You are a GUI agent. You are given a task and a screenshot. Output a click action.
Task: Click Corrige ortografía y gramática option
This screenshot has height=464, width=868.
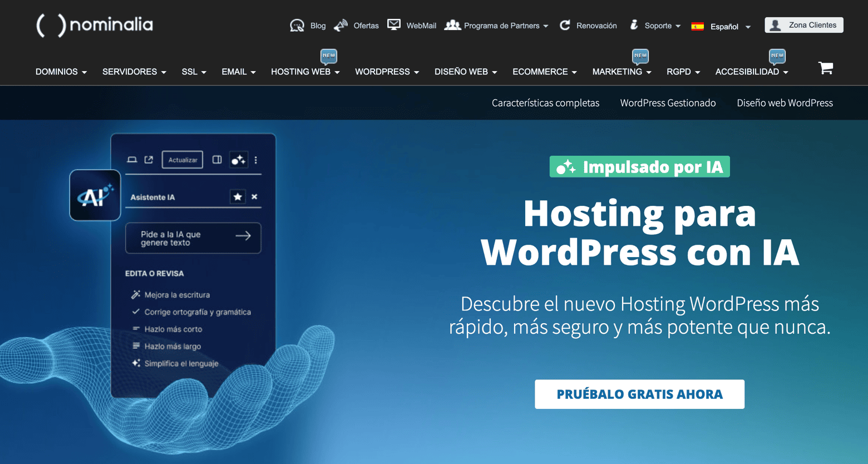198,312
